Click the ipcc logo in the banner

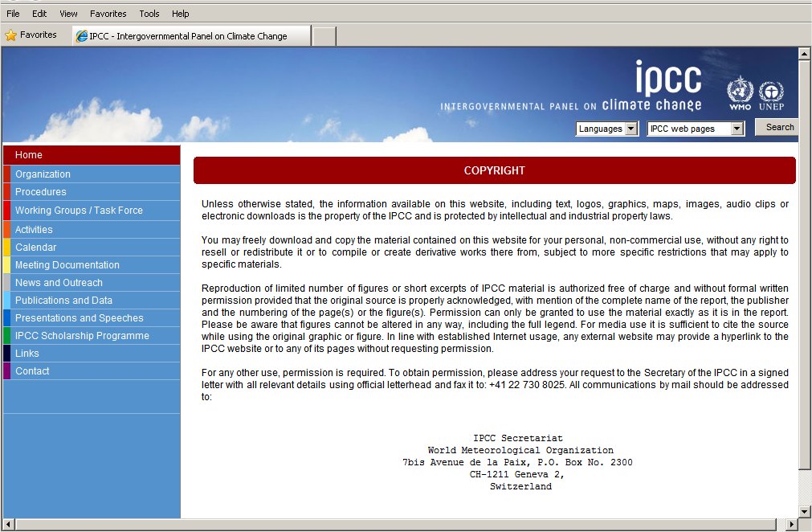point(668,78)
